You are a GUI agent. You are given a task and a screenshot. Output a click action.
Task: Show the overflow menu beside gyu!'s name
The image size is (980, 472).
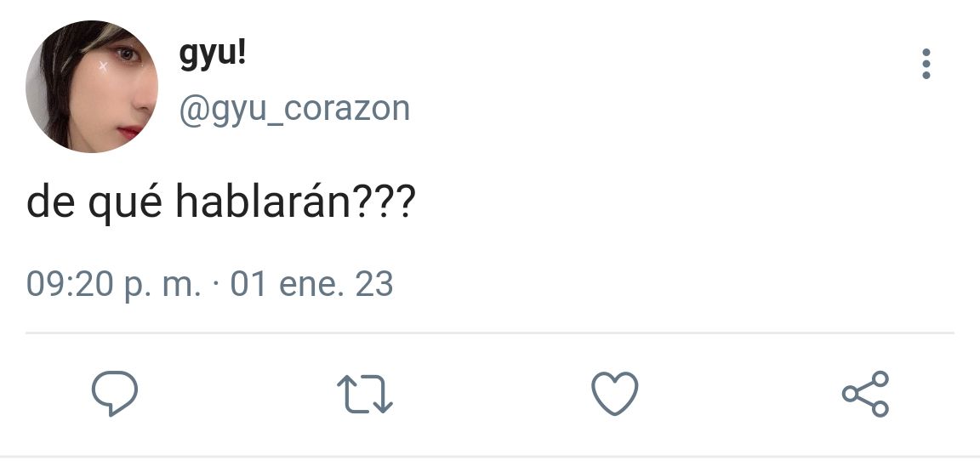[926, 64]
